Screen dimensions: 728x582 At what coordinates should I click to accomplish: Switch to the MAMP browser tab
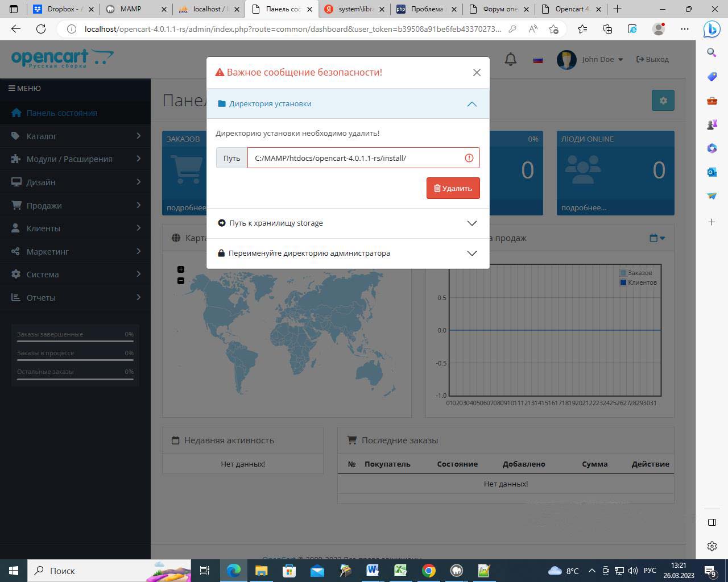coord(136,9)
